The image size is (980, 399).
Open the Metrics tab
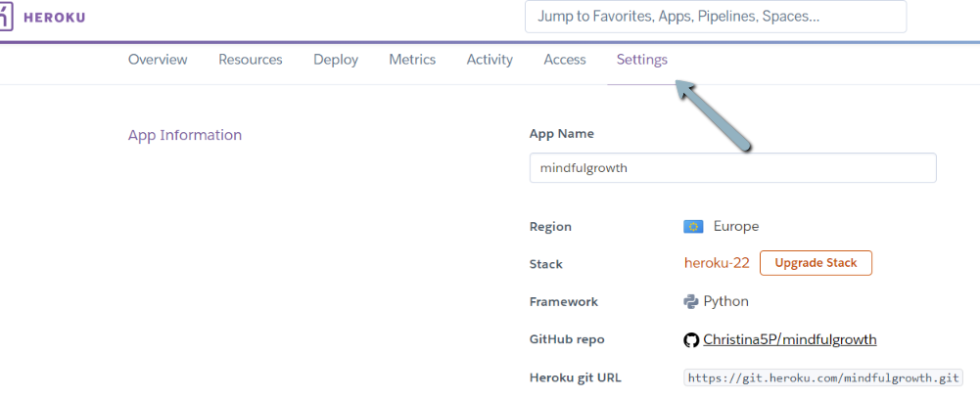pyautogui.click(x=412, y=60)
